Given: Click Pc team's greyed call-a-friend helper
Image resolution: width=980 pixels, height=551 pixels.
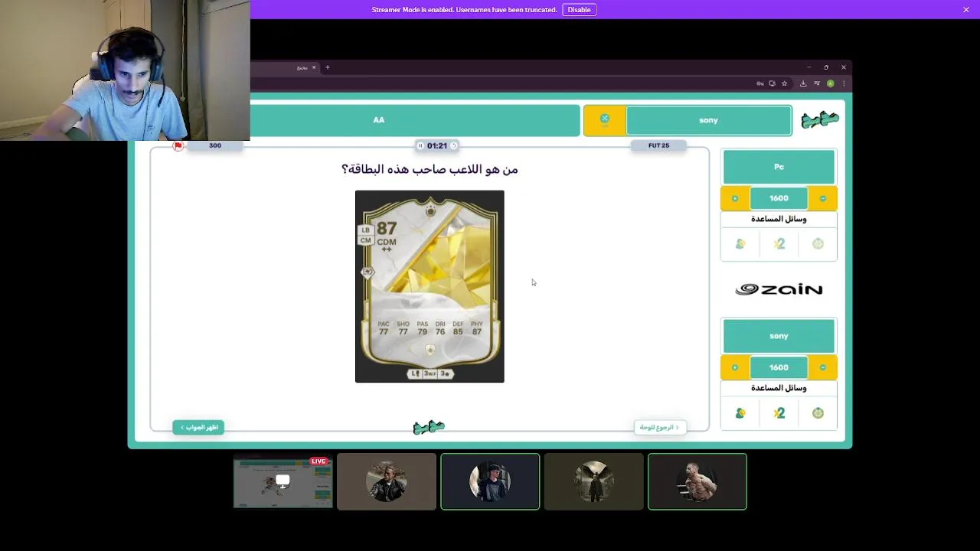Looking at the screenshot, I should (x=740, y=244).
